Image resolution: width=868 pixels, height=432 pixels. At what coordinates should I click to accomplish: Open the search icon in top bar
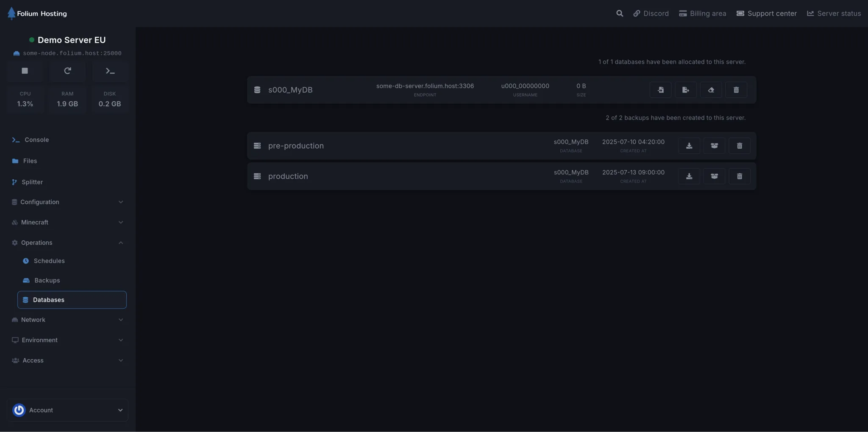(x=620, y=13)
